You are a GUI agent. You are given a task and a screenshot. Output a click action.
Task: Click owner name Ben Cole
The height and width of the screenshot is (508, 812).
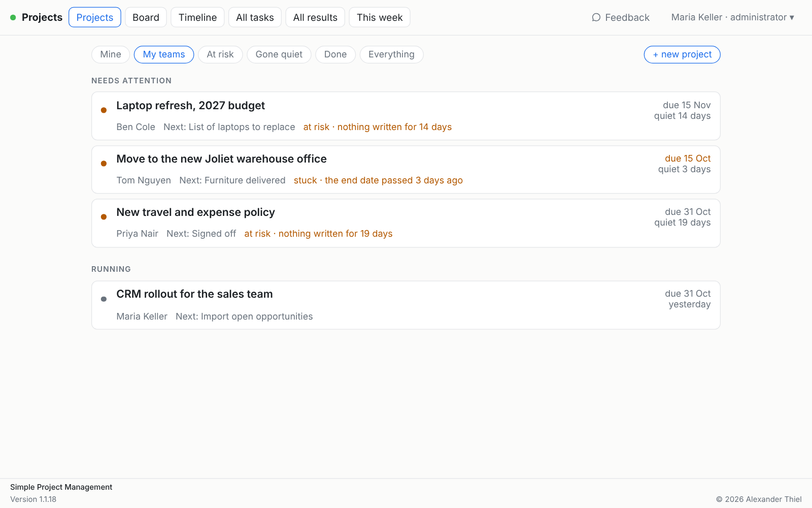[x=136, y=127]
